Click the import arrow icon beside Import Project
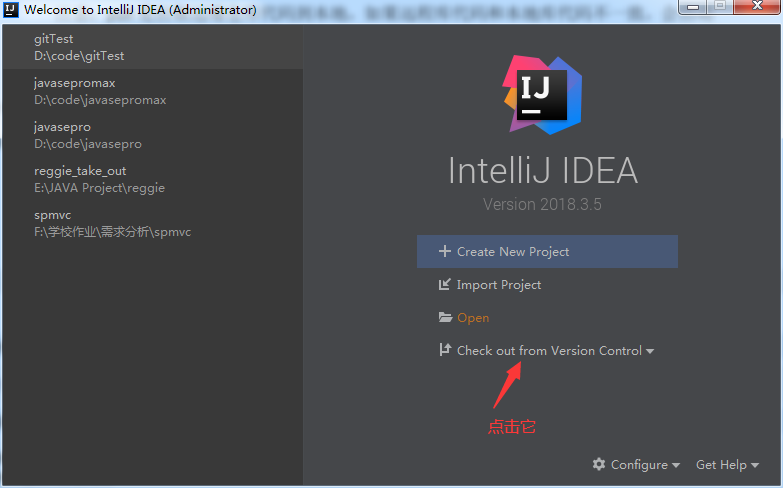Screen dimensions: 783x488 click(444, 284)
